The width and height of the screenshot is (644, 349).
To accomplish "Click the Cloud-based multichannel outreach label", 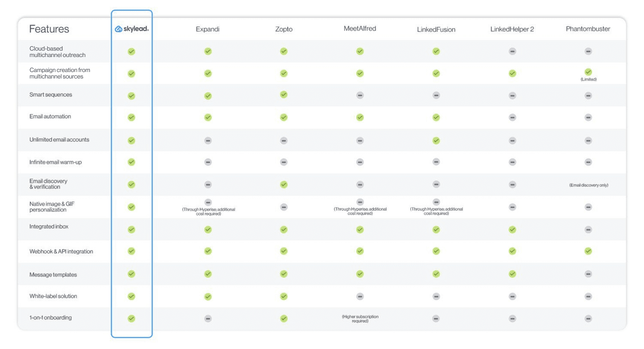I will tap(58, 52).
